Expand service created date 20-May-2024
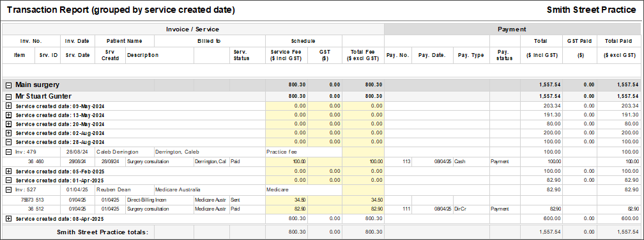The image size is (644, 240). 9,124
